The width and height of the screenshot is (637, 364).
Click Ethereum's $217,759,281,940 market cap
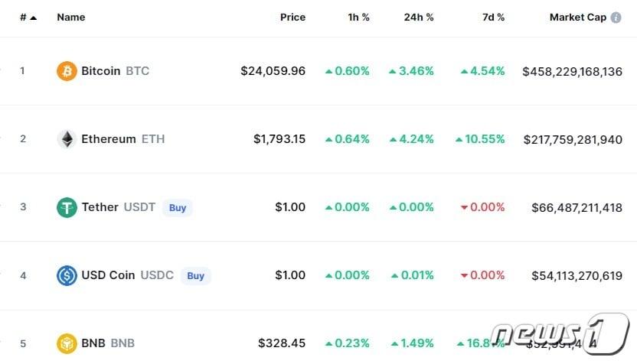[x=573, y=139]
